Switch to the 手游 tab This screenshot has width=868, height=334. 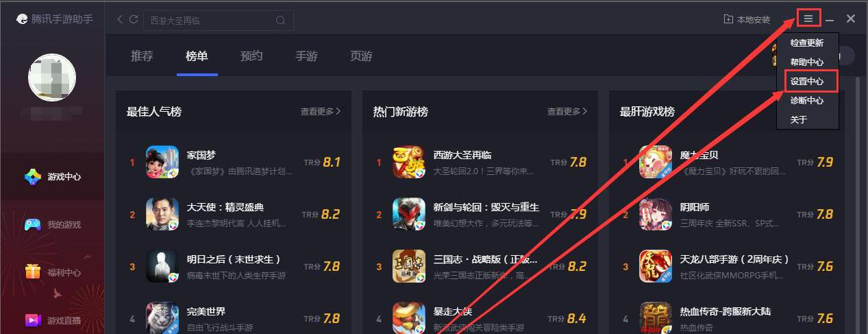pyautogui.click(x=306, y=56)
